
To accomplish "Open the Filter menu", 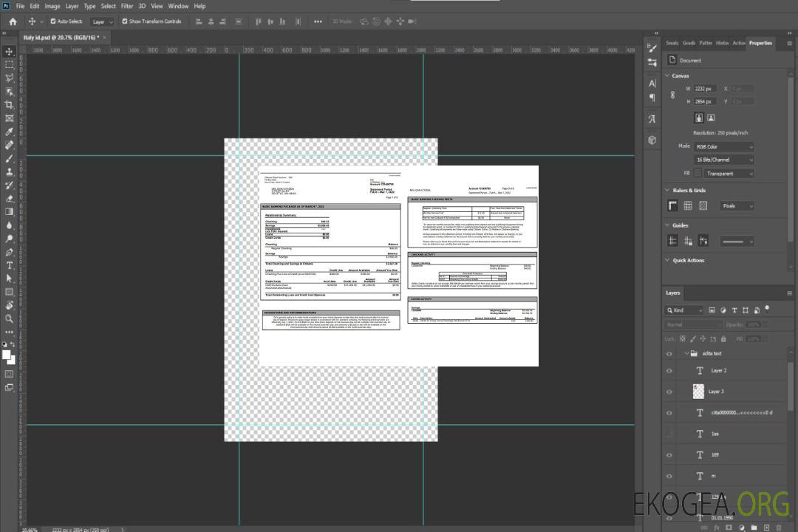I will 127,6.
